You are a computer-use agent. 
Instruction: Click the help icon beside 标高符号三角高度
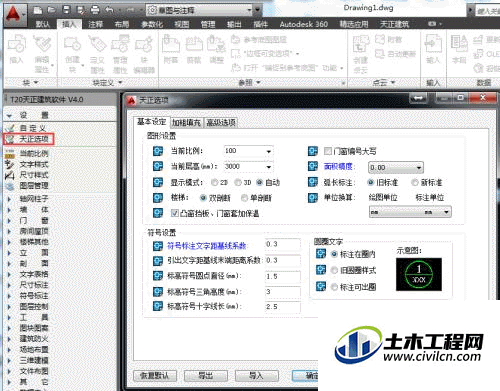point(158,292)
